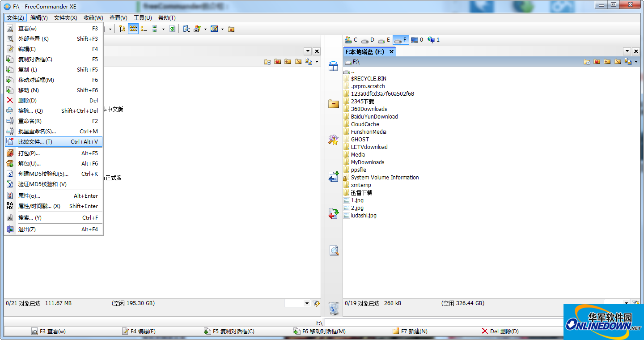Click the same-folder icon in middle bar
Image resolution: width=644 pixels, height=340 pixels.
click(x=334, y=104)
